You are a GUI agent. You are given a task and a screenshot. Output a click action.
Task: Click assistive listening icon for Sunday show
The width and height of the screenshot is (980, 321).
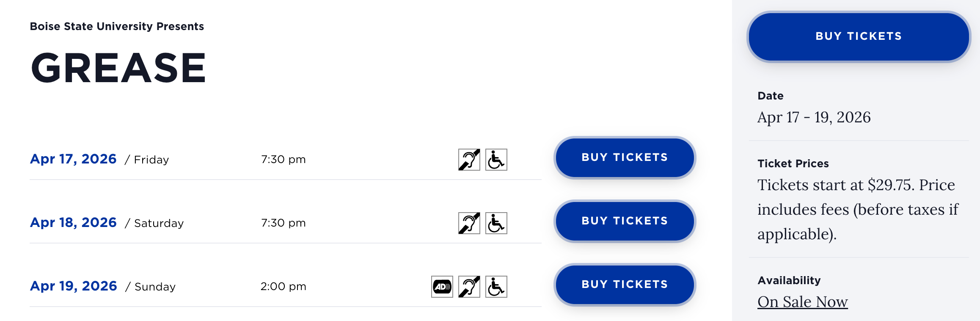click(469, 287)
